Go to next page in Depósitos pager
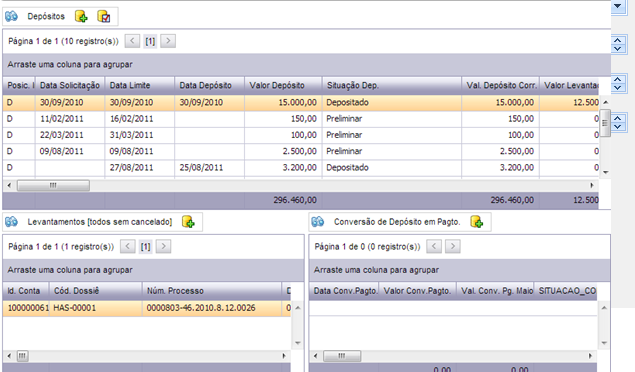The image size is (635, 372). click(x=168, y=41)
